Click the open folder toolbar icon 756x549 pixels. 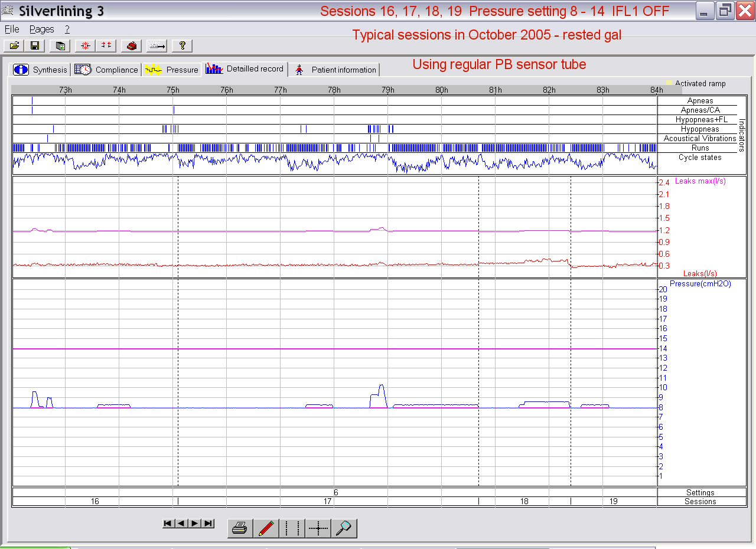[x=14, y=45]
